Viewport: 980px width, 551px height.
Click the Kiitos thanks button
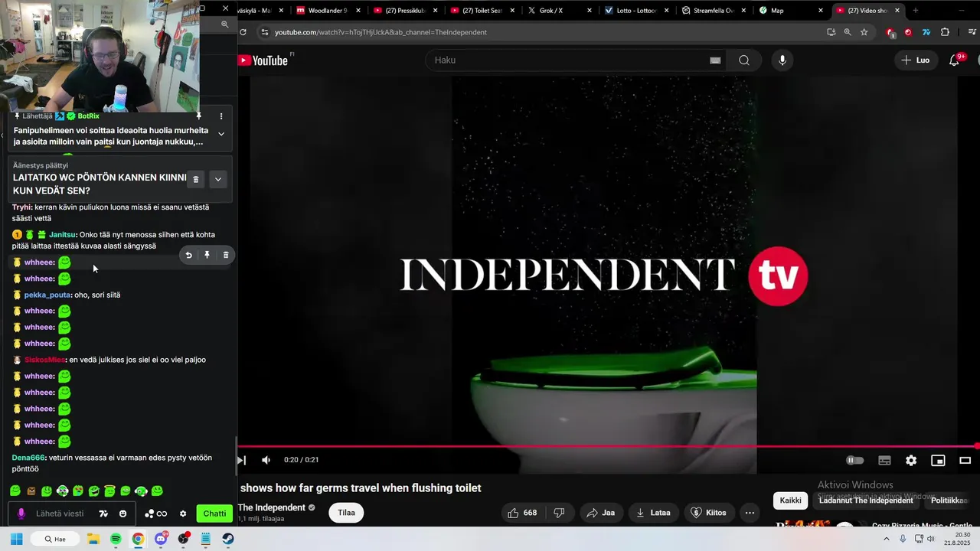coord(708,513)
